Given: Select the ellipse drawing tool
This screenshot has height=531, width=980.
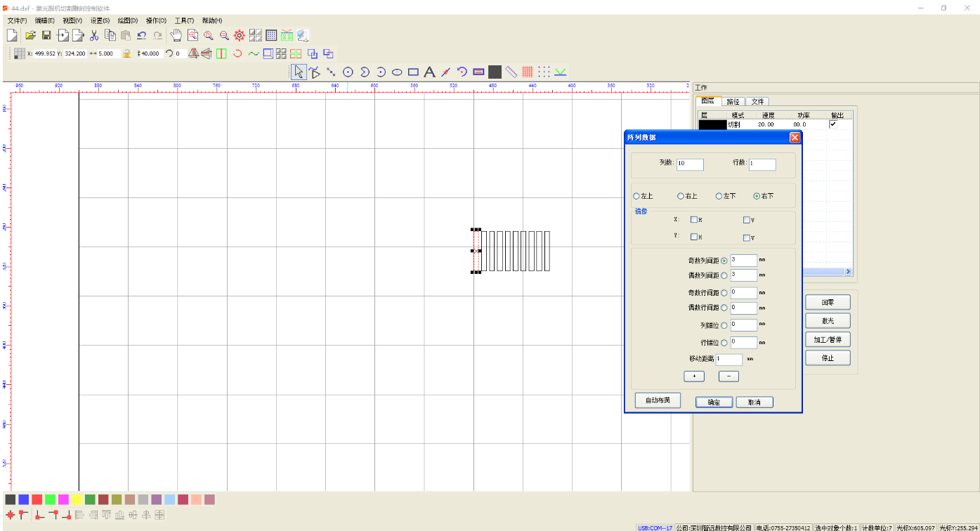Looking at the screenshot, I should (397, 72).
